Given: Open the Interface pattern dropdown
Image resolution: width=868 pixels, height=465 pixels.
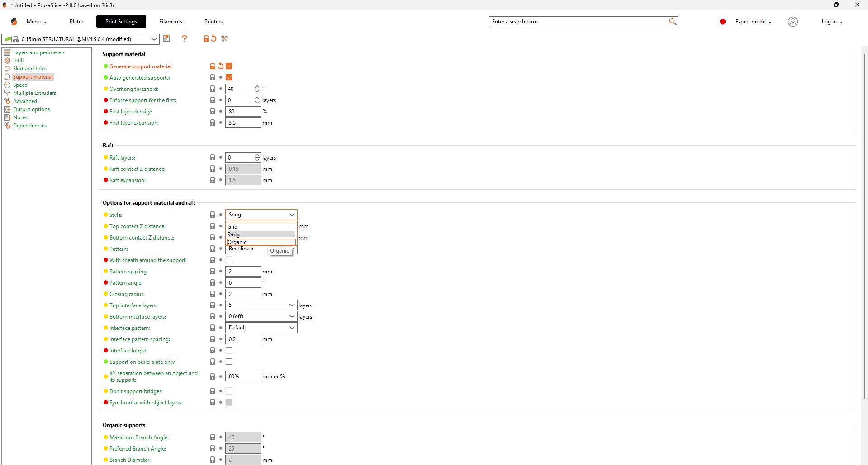Looking at the screenshot, I should [292, 328].
